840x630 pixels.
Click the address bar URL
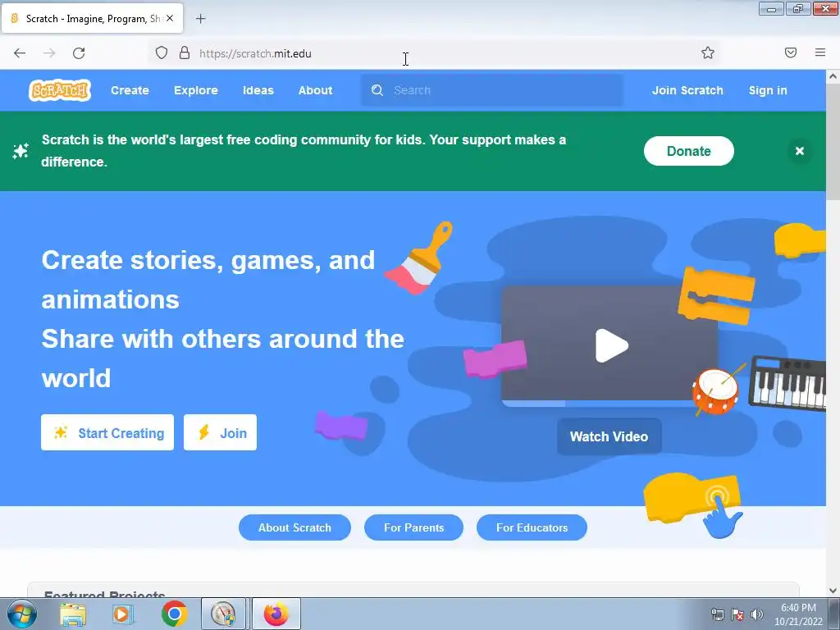tap(255, 53)
